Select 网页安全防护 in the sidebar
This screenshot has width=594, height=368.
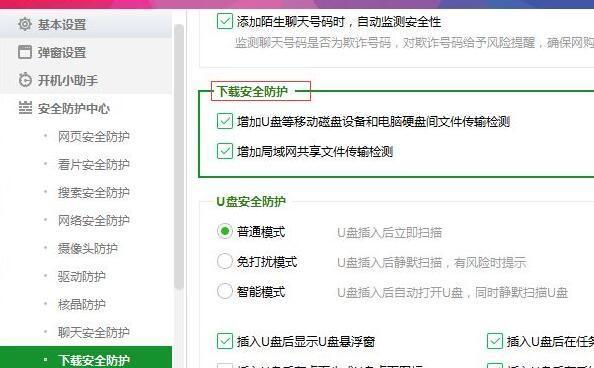[94, 136]
